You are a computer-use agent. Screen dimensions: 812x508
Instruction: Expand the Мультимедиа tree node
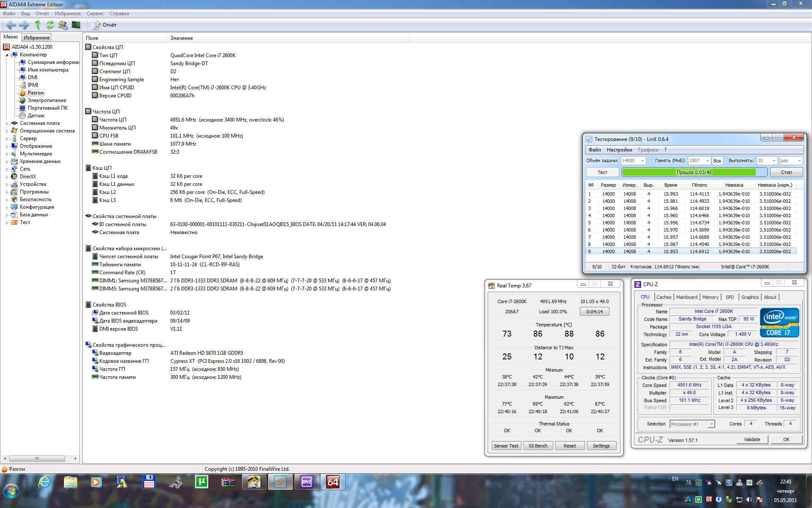pyautogui.click(x=7, y=154)
